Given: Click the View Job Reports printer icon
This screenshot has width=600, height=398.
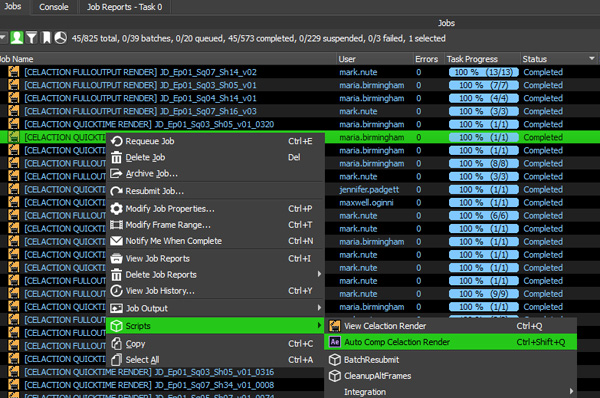Looking at the screenshot, I should (x=116, y=259).
